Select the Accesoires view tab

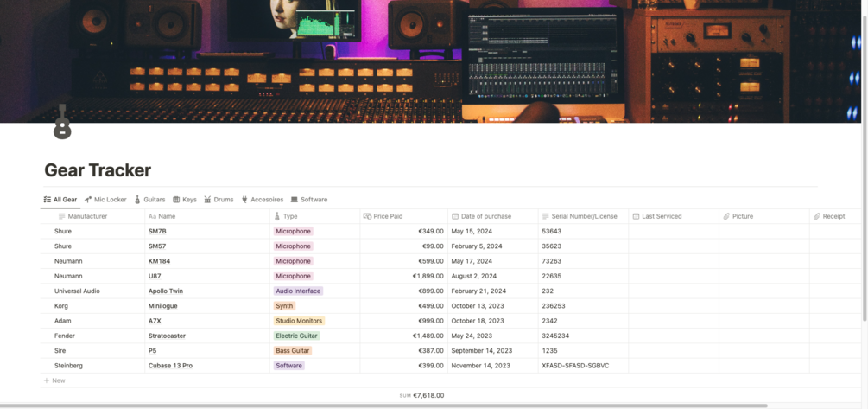[263, 200]
